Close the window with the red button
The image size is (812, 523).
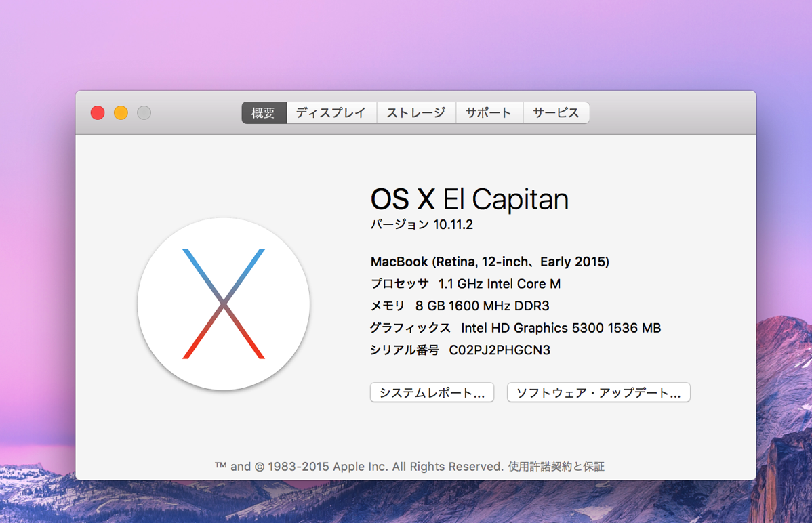coord(98,113)
